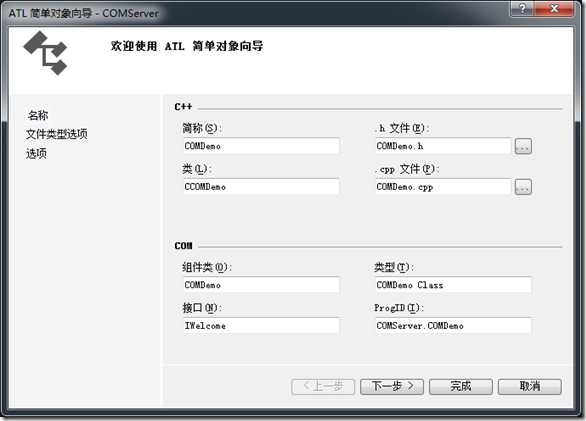This screenshot has height=421, width=586.
Task: Click the 类(L) label
Action: 197,169
